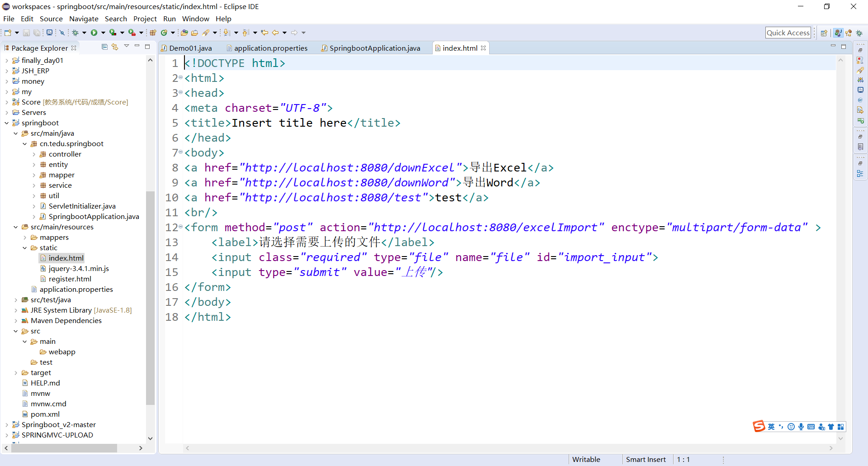This screenshot has width=868, height=466.
Task: Click the Next Annotation down-arrow icon
Action: tap(226, 33)
